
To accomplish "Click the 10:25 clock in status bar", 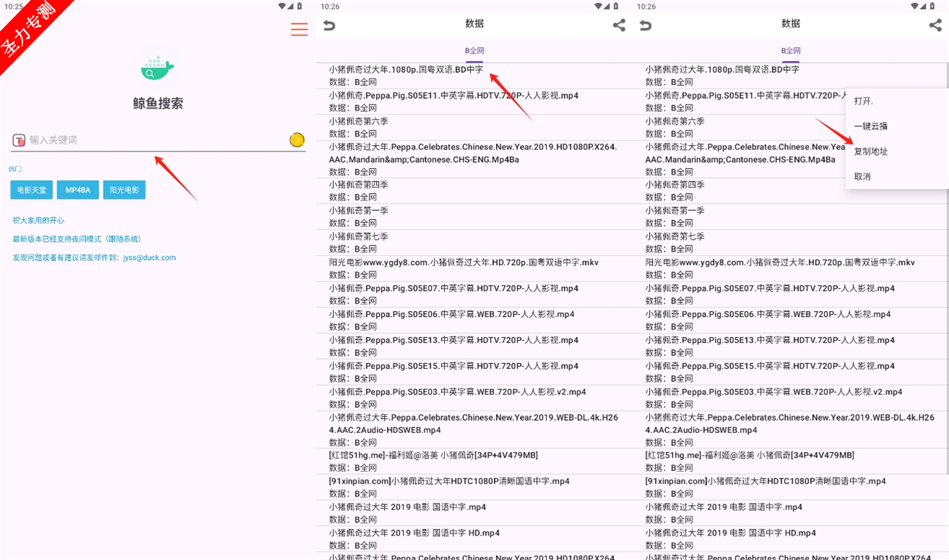I will tap(13, 6).
